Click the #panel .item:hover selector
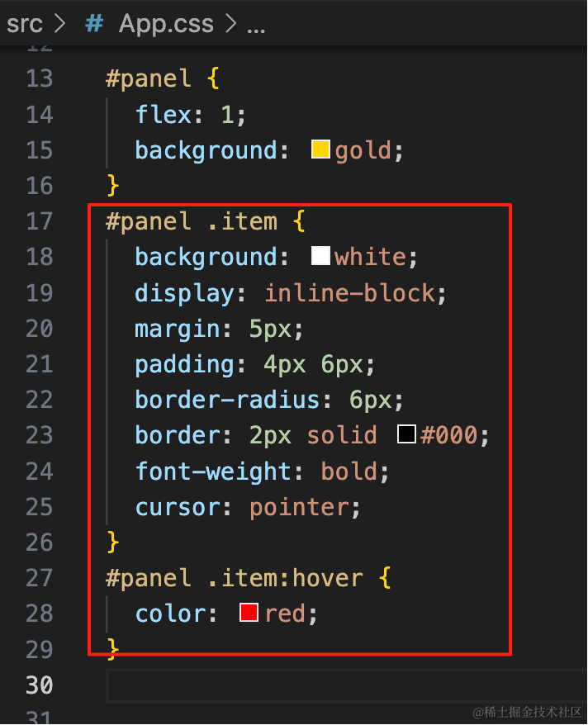 click(235, 578)
